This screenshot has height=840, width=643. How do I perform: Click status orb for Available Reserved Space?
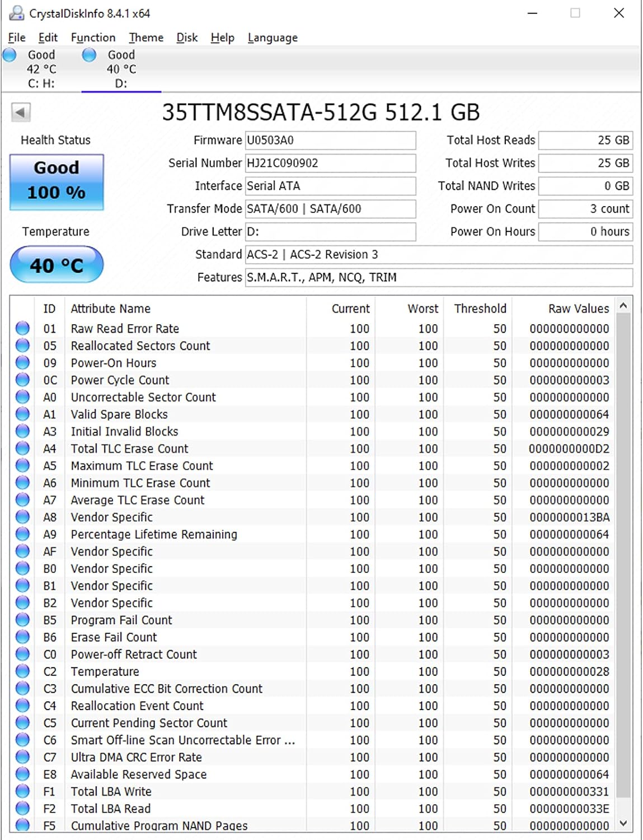pyautogui.click(x=22, y=774)
